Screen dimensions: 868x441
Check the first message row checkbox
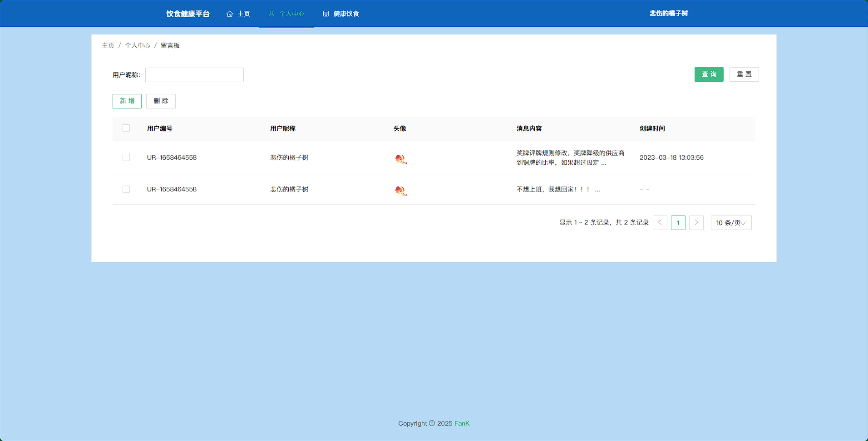(x=126, y=157)
